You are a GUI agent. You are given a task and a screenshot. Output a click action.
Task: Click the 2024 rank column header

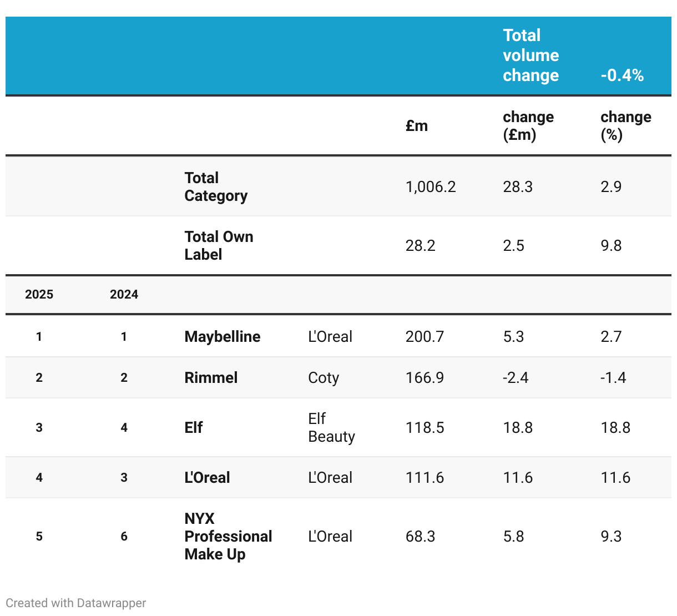click(x=124, y=295)
